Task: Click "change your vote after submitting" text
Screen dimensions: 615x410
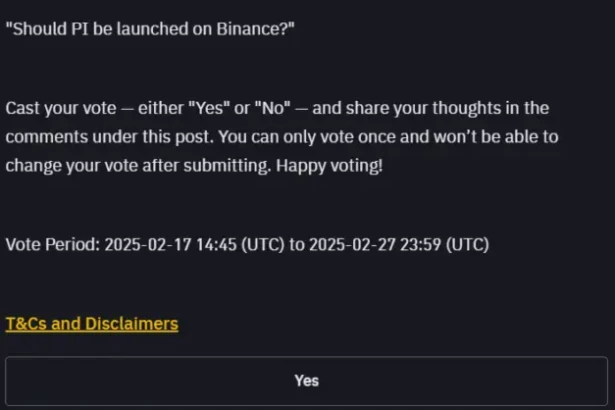Action: pos(138,166)
